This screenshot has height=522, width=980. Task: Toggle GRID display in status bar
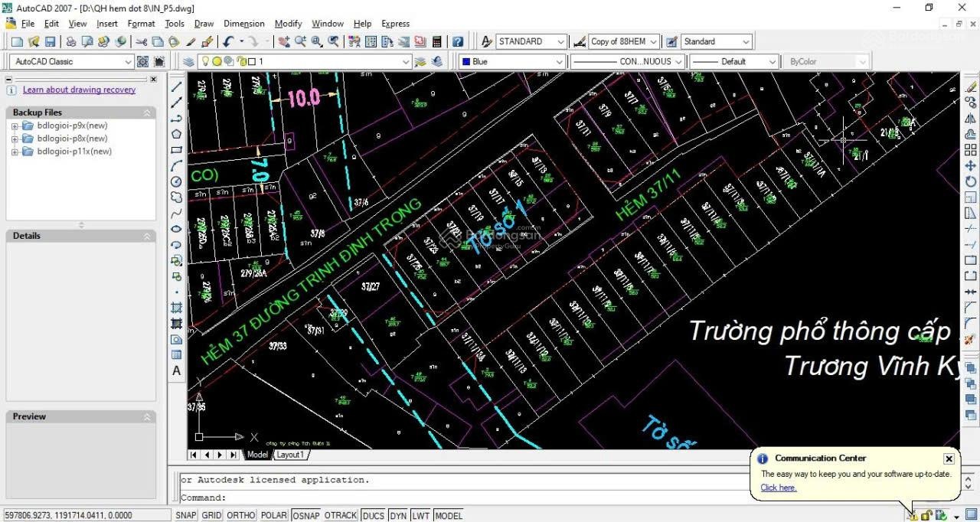coord(211,515)
